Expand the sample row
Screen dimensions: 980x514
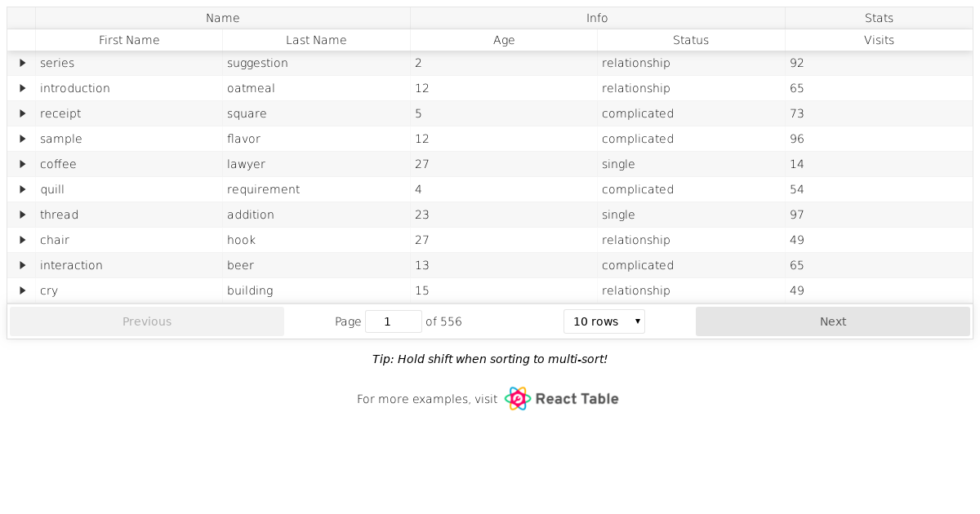click(x=22, y=139)
